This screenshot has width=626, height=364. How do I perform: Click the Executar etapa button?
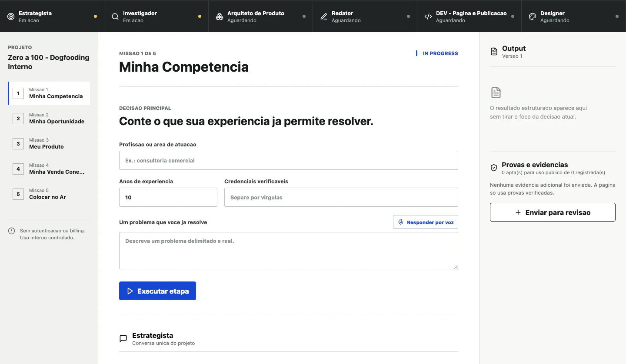pos(157,291)
